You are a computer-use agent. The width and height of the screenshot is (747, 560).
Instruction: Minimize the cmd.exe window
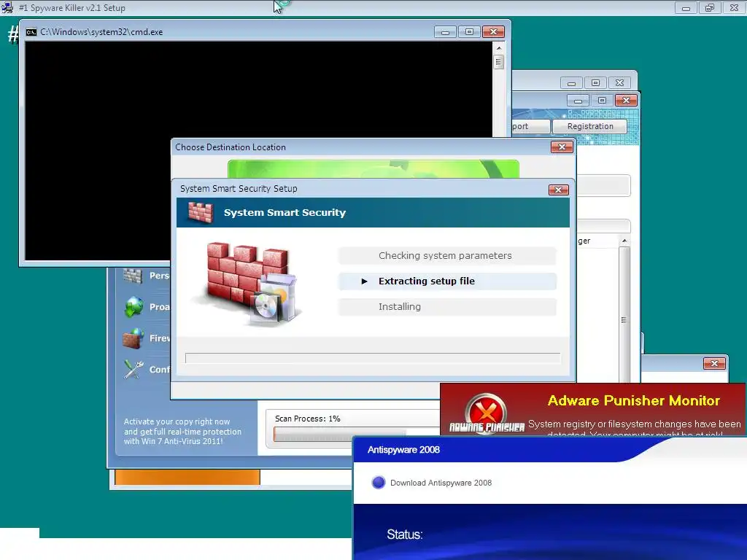point(446,32)
